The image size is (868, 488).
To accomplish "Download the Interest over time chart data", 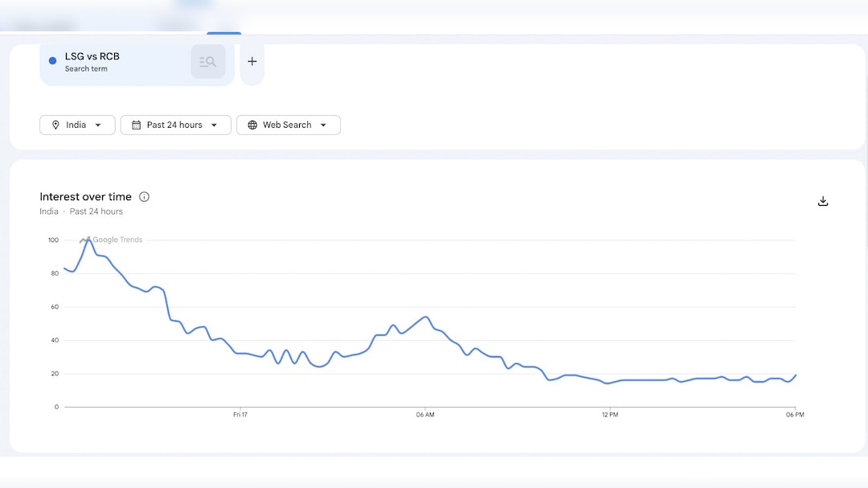I will point(822,201).
